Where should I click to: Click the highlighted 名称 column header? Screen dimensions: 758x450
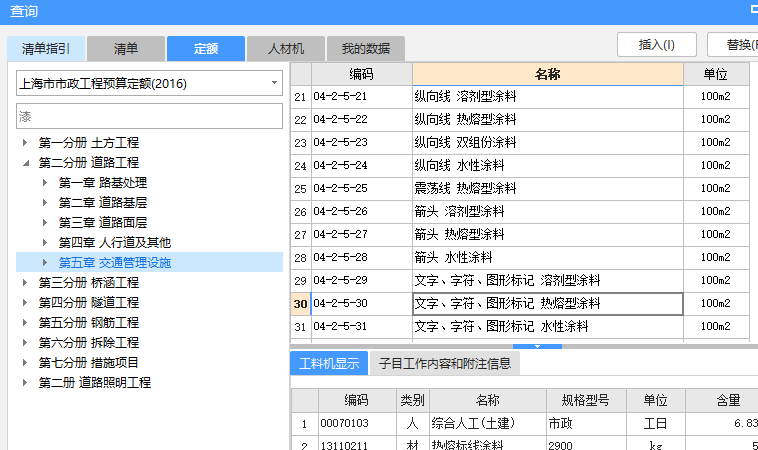coord(548,74)
